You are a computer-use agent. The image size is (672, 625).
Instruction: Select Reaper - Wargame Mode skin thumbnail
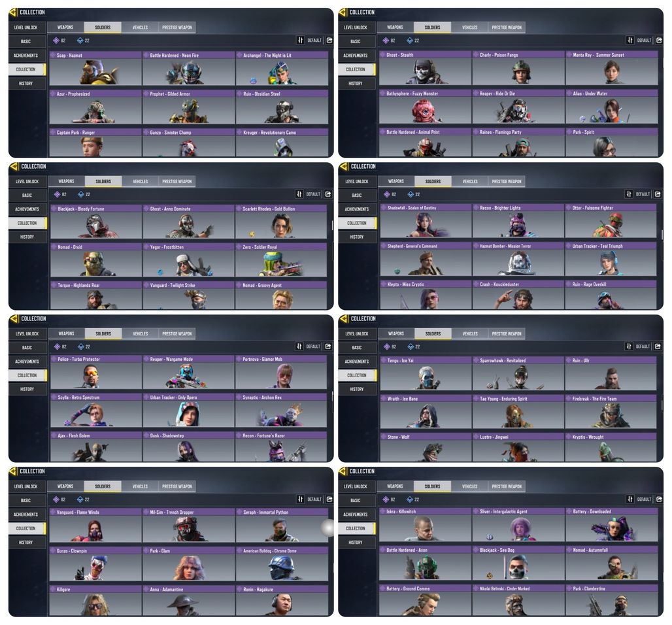[x=188, y=372]
